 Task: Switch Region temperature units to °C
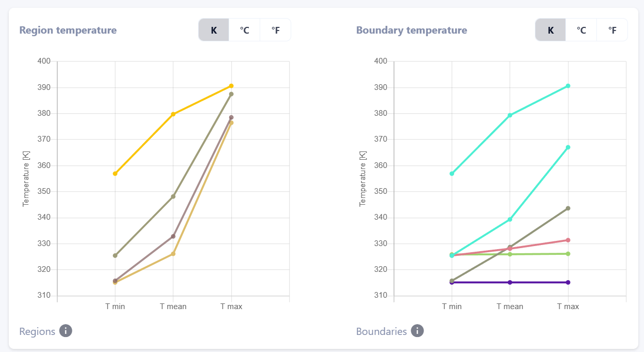244,30
